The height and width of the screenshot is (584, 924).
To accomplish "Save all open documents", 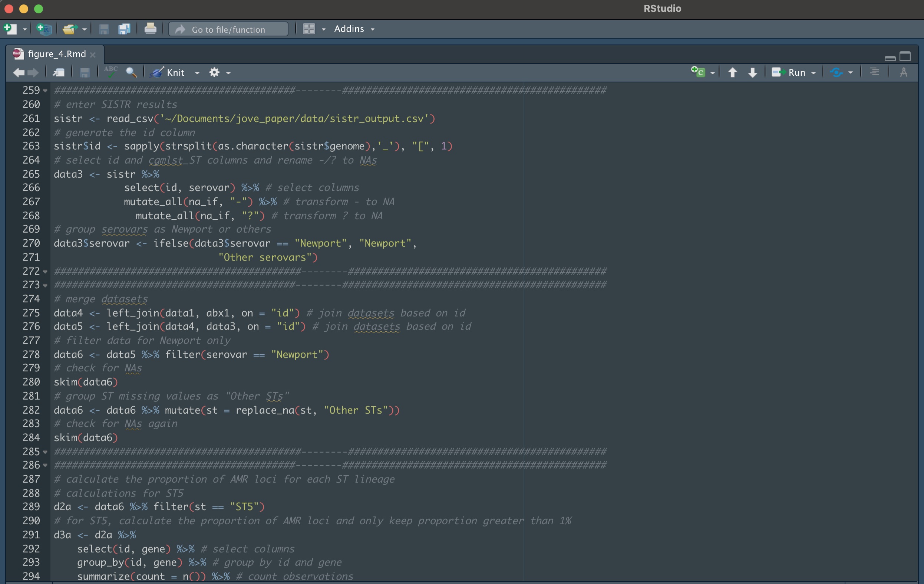I will 124,29.
